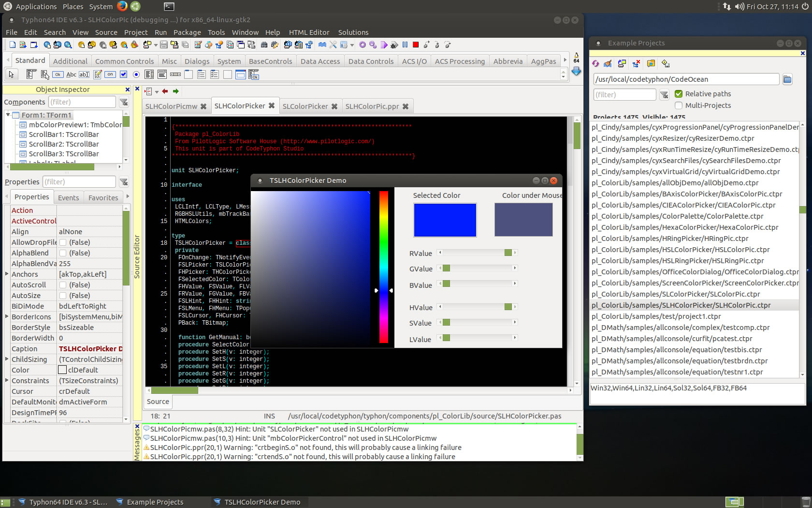Open the dropdown arrow after build mode icon
Image resolution: width=812 pixels, height=508 pixels.
click(x=352, y=45)
